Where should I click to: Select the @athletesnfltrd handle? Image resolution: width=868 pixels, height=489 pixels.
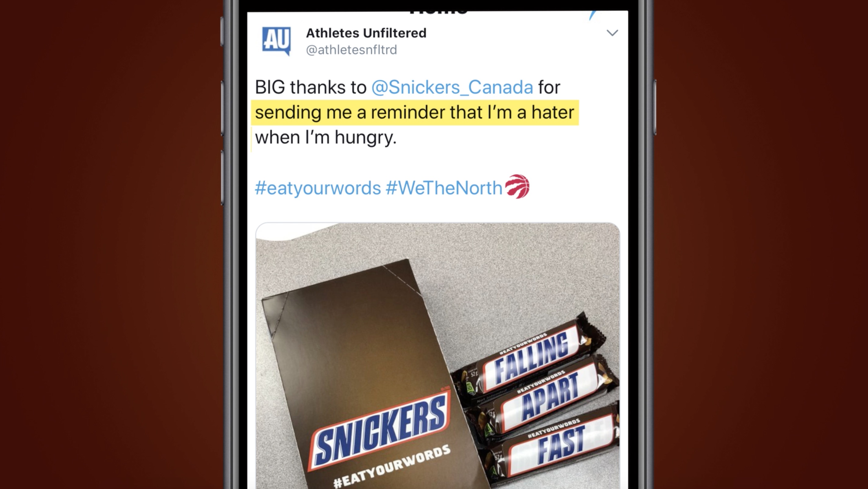point(351,50)
